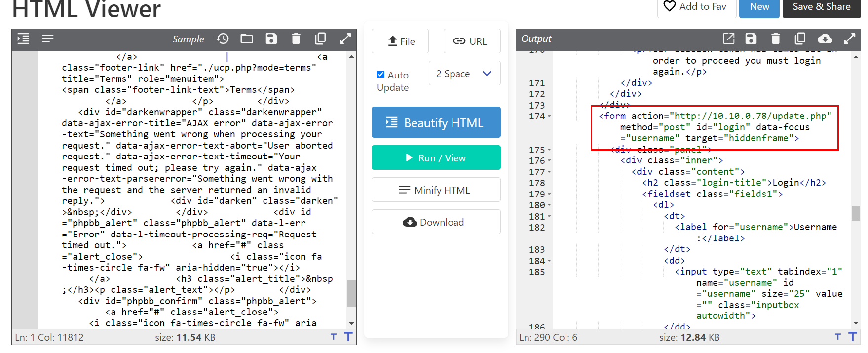Click the URL load button
The image size is (868, 353).
472,41
